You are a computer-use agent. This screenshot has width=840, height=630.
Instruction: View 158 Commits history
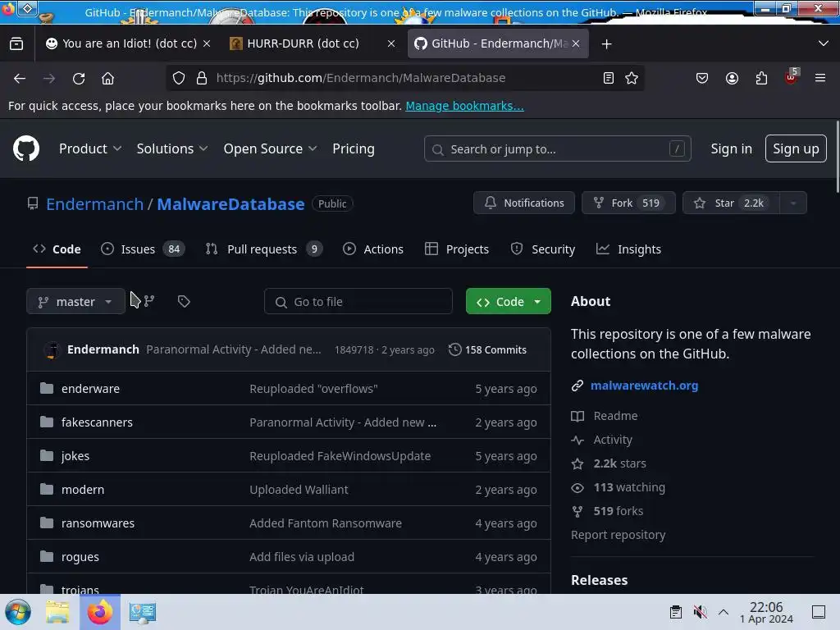[487, 349]
